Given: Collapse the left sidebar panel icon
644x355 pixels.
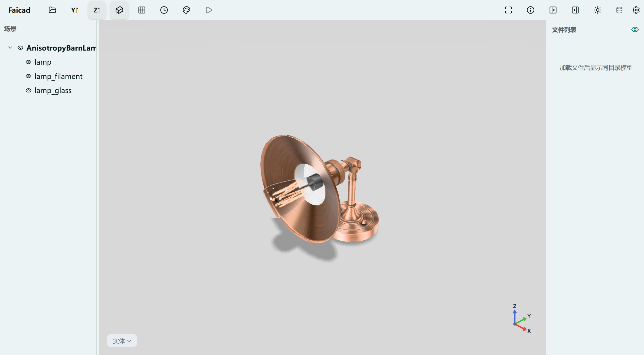Looking at the screenshot, I should (x=553, y=10).
